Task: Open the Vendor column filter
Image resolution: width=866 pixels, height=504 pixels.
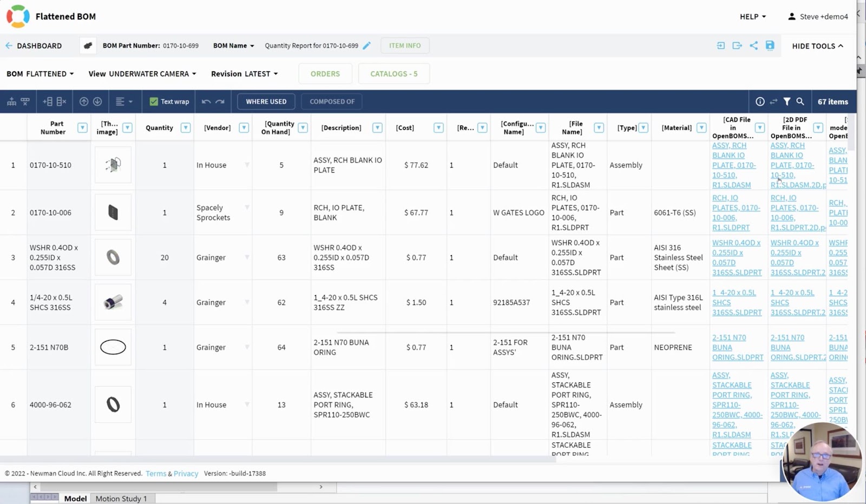Action: pyautogui.click(x=244, y=128)
